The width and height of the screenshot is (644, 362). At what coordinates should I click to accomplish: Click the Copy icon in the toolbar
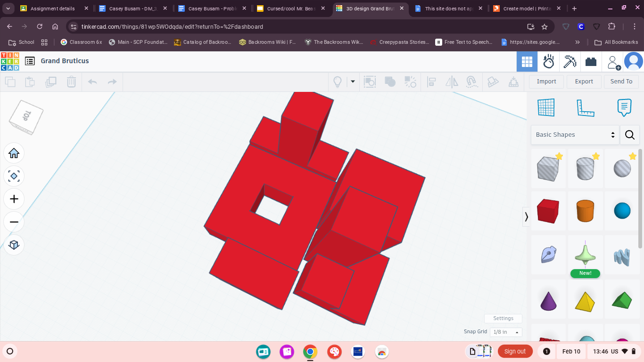click(10, 82)
